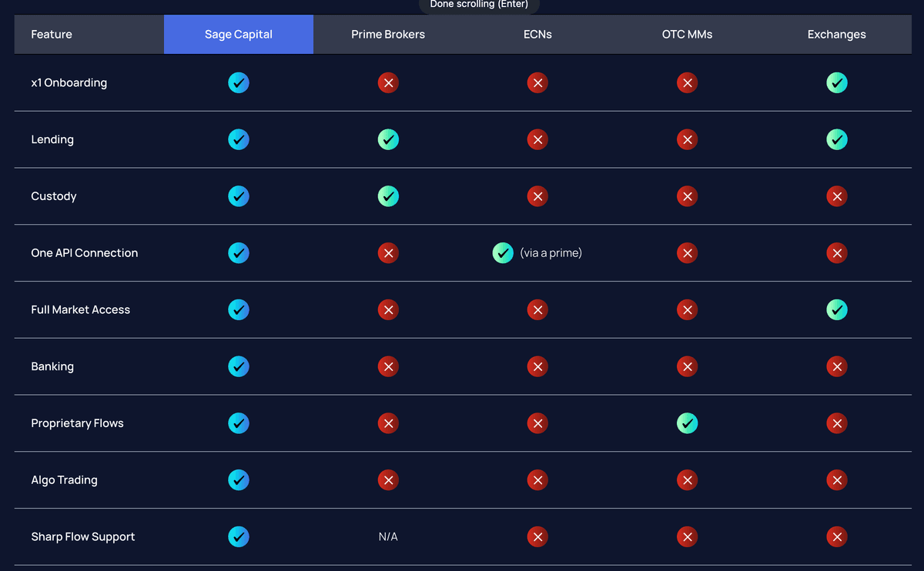Screen dimensions: 924x571
Task: Click ECNs cross icon in Lending row
Action: 537,139
